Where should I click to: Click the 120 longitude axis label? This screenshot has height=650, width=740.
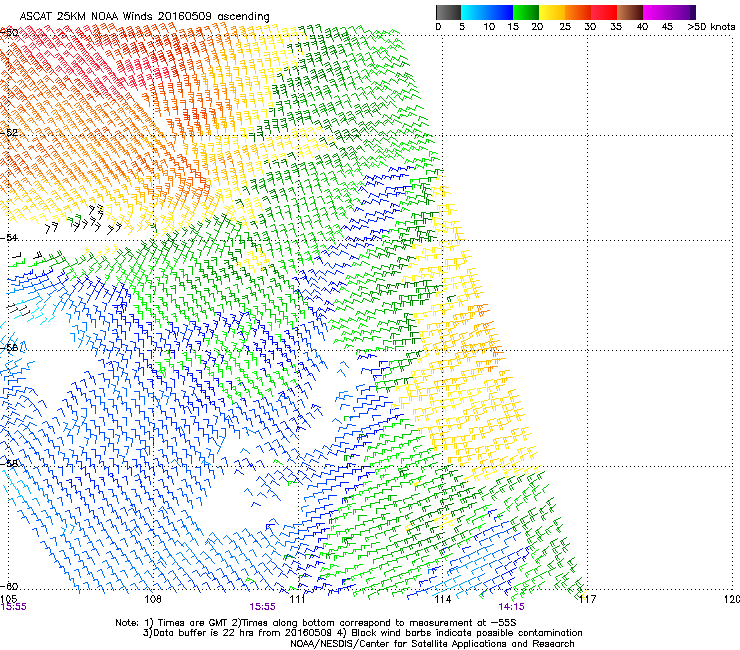pos(731,599)
